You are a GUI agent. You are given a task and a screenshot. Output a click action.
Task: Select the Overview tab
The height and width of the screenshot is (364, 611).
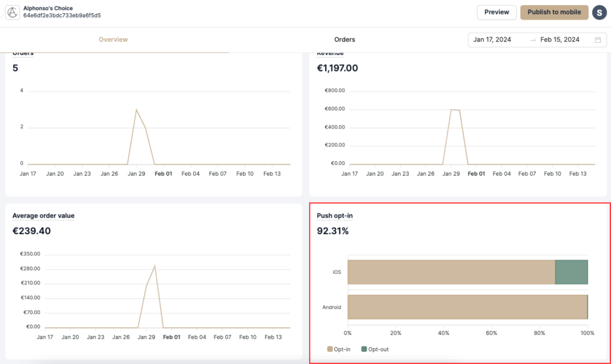(113, 40)
